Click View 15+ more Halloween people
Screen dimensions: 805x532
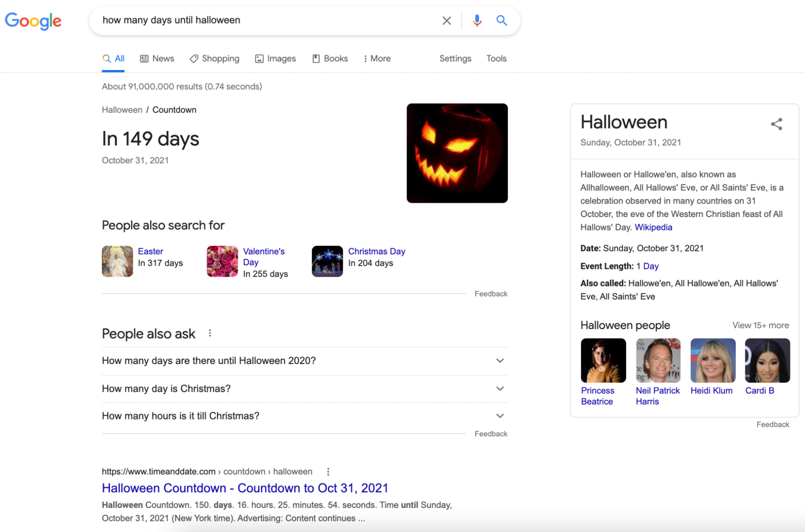[x=760, y=325]
